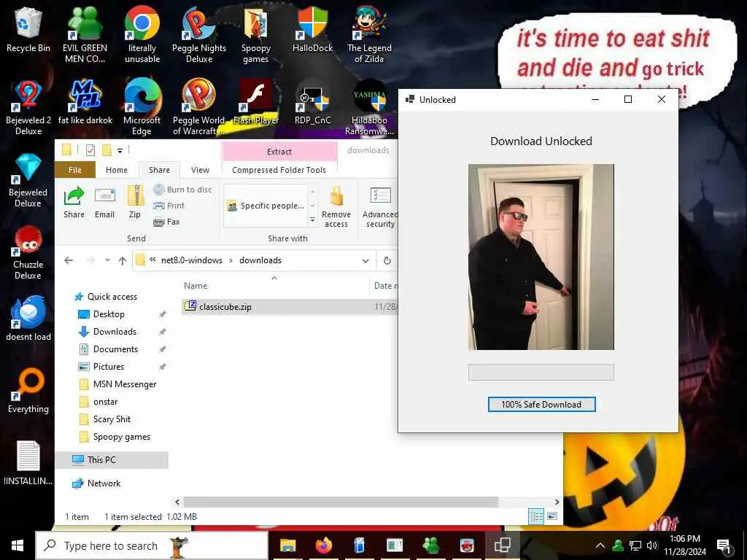Open recent locations dropdown arrow

pos(107,260)
